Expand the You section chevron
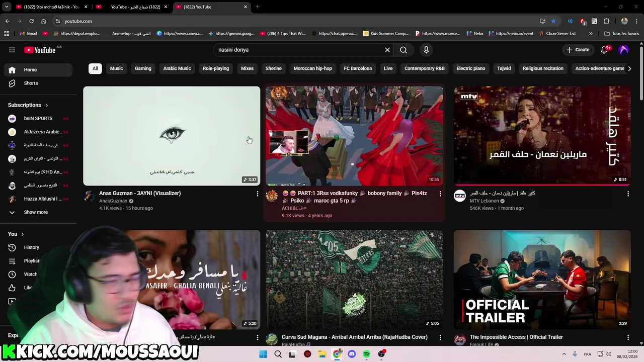The width and height of the screenshot is (644, 362). 23,234
